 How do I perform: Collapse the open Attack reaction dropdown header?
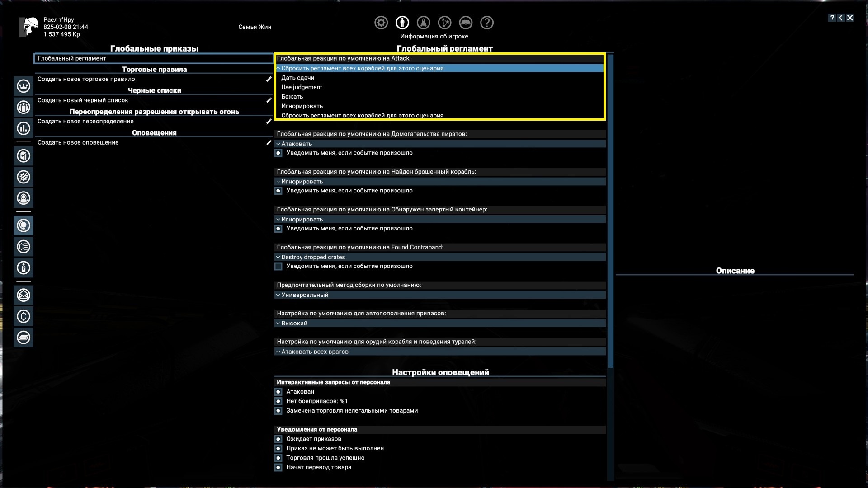click(439, 68)
